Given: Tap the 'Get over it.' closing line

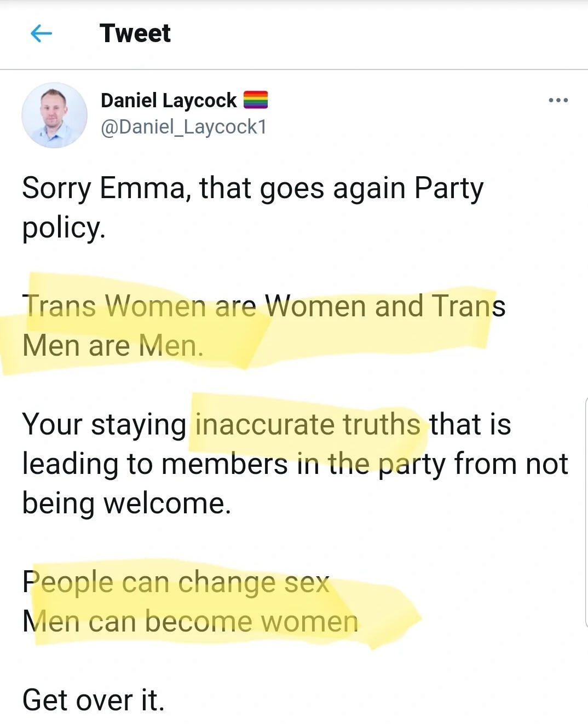Looking at the screenshot, I should pyautogui.click(x=93, y=700).
